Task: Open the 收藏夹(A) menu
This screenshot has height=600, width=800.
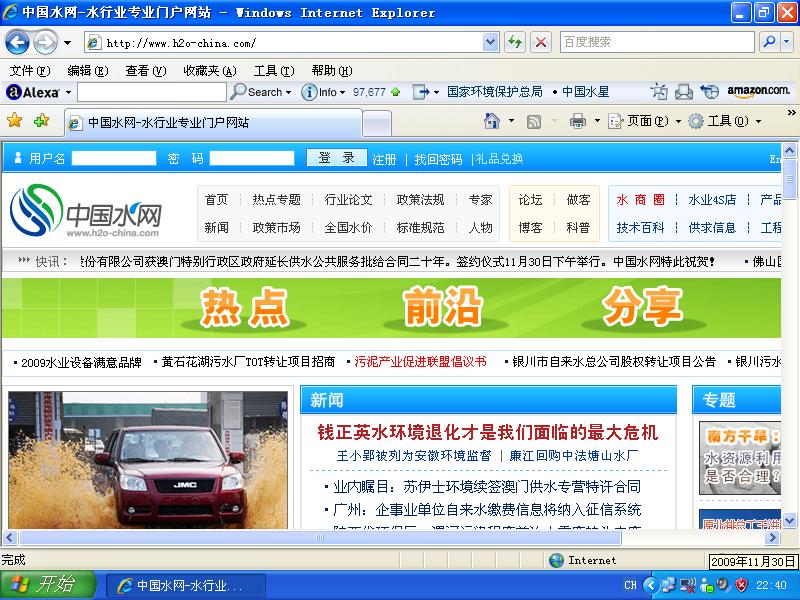Action: (210, 70)
